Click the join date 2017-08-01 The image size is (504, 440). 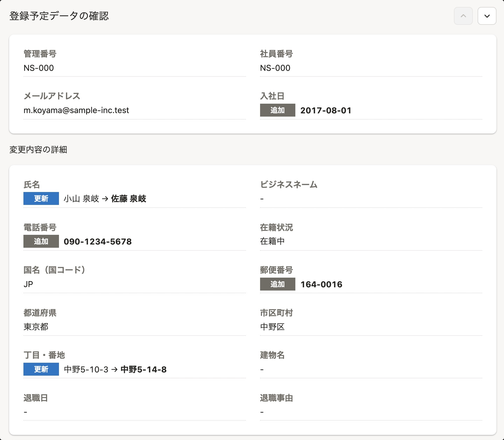click(326, 110)
